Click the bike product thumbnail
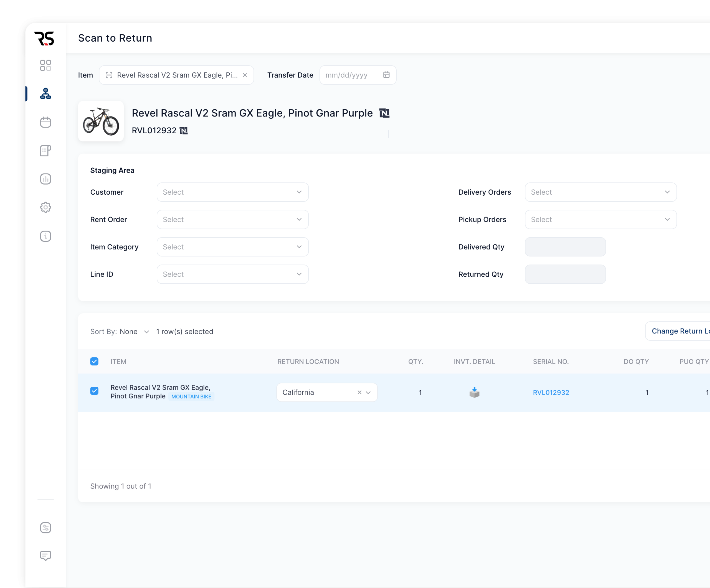The height and width of the screenshot is (588, 710). point(101,121)
